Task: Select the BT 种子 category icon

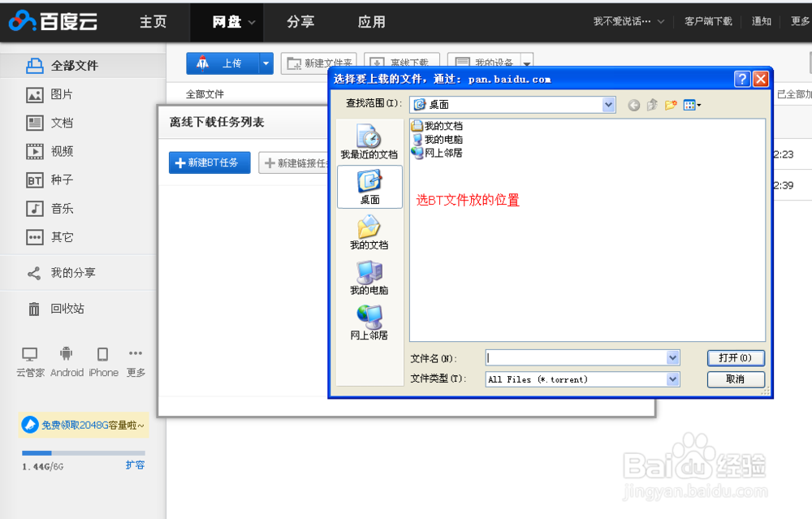Action: 35,180
